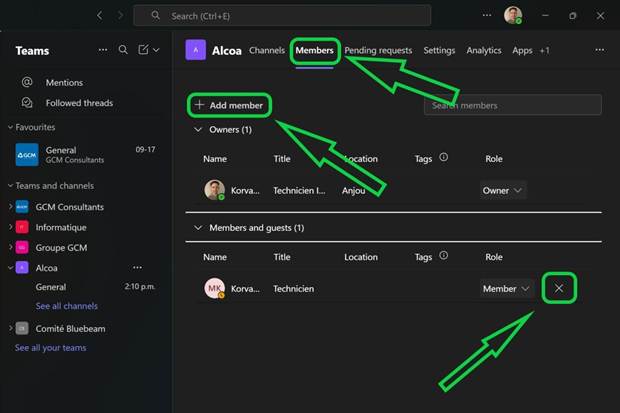Focus the top Search (Ctrl+E) box
The image size is (620, 413).
pos(282,16)
